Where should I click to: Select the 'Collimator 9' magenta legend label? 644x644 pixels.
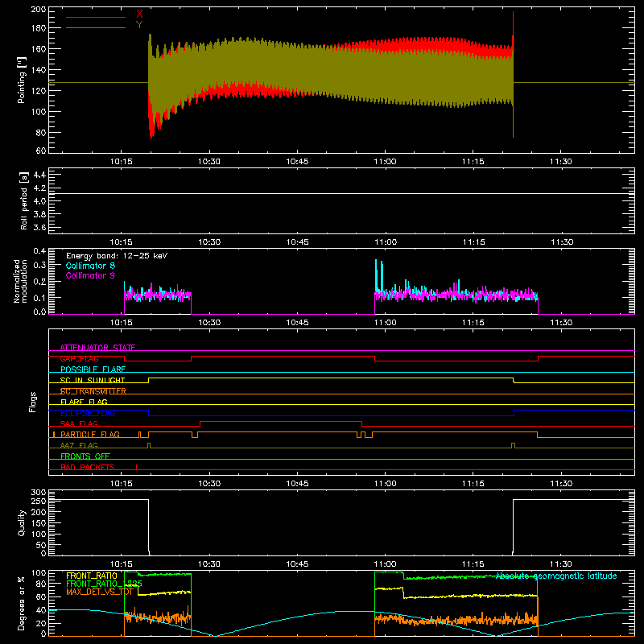[x=90, y=275]
